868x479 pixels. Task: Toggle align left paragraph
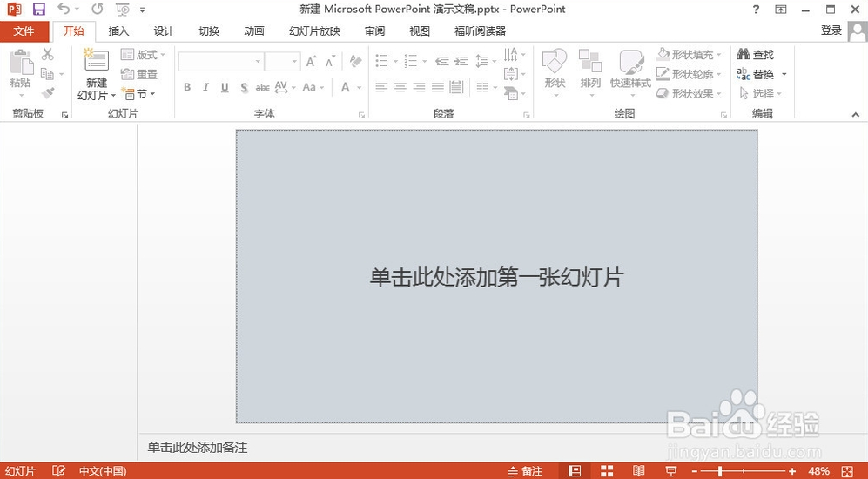(x=381, y=87)
